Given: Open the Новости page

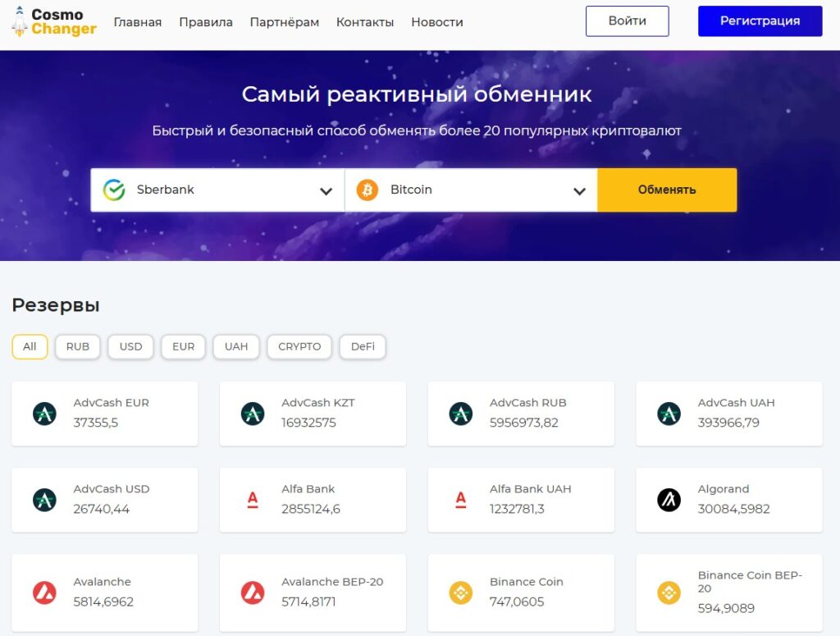Looking at the screenshot, I should tap(437, 22).
